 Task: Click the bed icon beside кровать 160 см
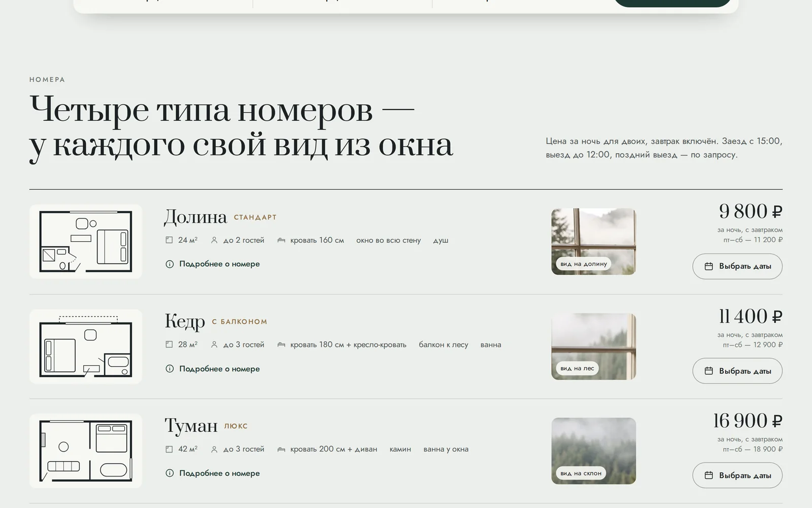coord(281,240)
